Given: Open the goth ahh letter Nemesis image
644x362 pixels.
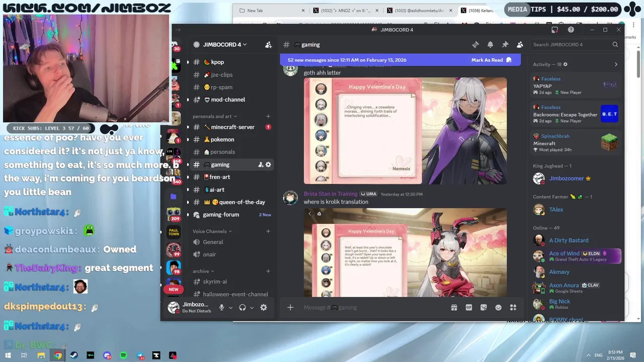Looking at the screenshot, I should click(405, 131).
